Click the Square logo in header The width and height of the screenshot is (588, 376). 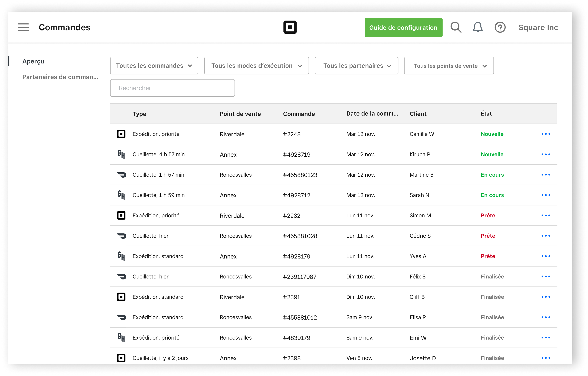pos(290,27)
